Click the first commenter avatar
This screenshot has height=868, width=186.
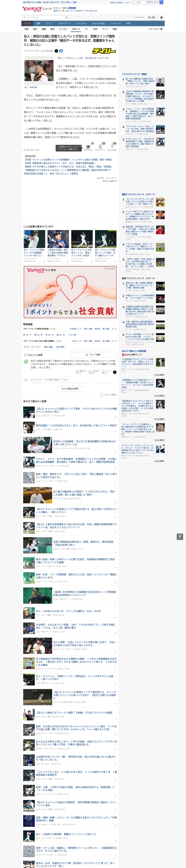tap(26, 362)
